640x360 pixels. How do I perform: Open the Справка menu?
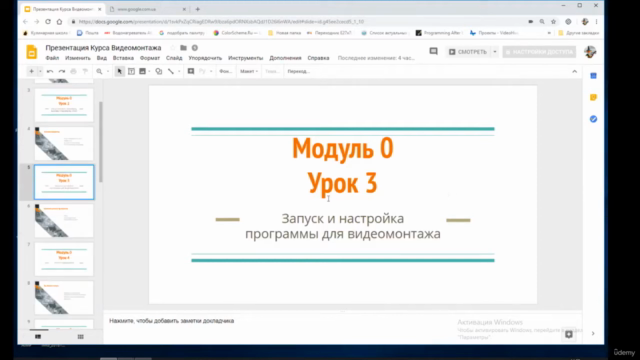click(x=318, y=58)
